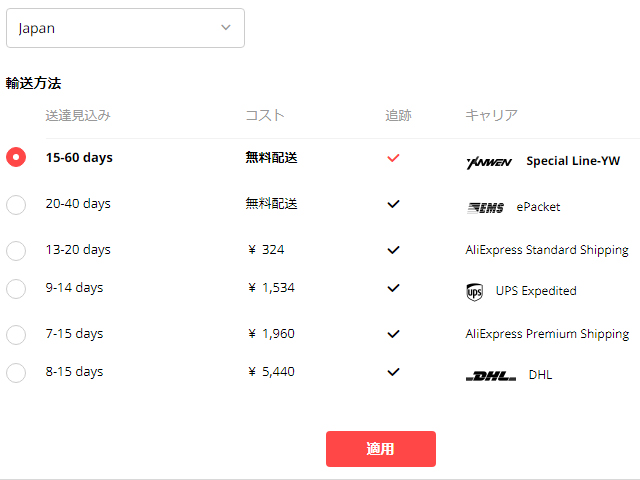The height and width of the screenshot is (480, 640).
Task: Select the 15-60 days shipping radio button
Action: (x=16, y=158)
